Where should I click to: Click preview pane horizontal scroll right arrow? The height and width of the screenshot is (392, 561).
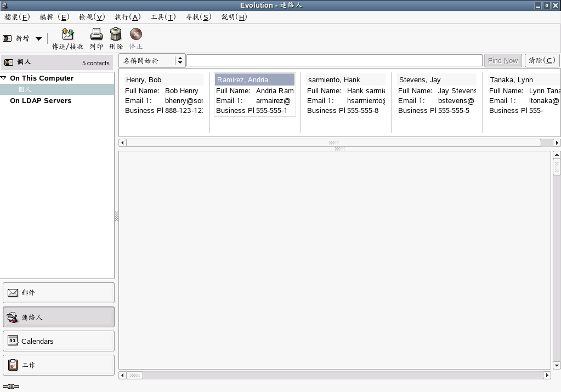pos(547,375)
